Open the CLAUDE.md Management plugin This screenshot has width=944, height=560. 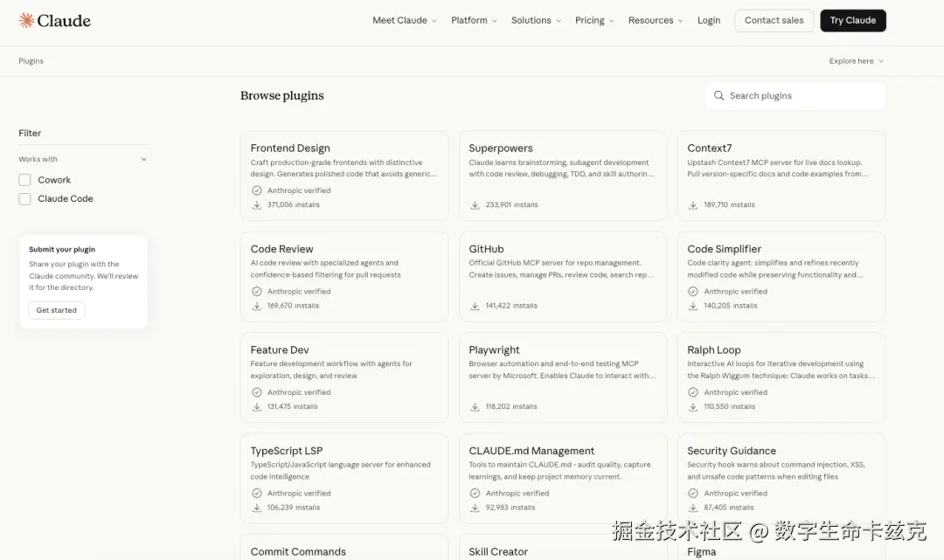tap(563, 479)
